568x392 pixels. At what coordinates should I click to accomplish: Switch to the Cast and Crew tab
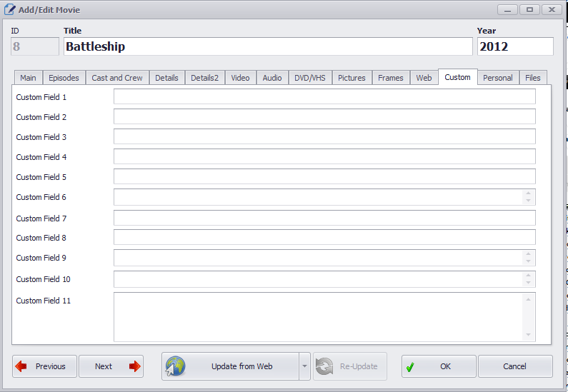click(x=117, y=78)
